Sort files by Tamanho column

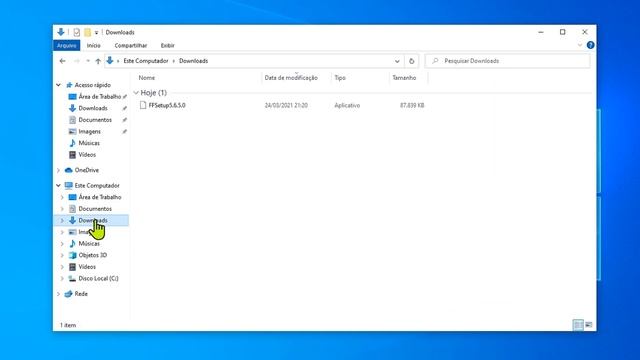tap(404, 78)
